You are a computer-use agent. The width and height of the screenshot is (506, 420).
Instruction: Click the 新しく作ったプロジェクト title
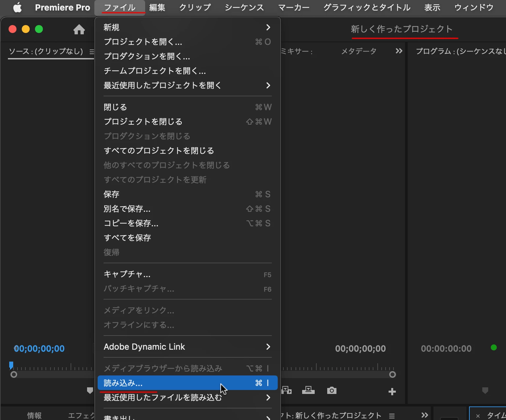402,29
